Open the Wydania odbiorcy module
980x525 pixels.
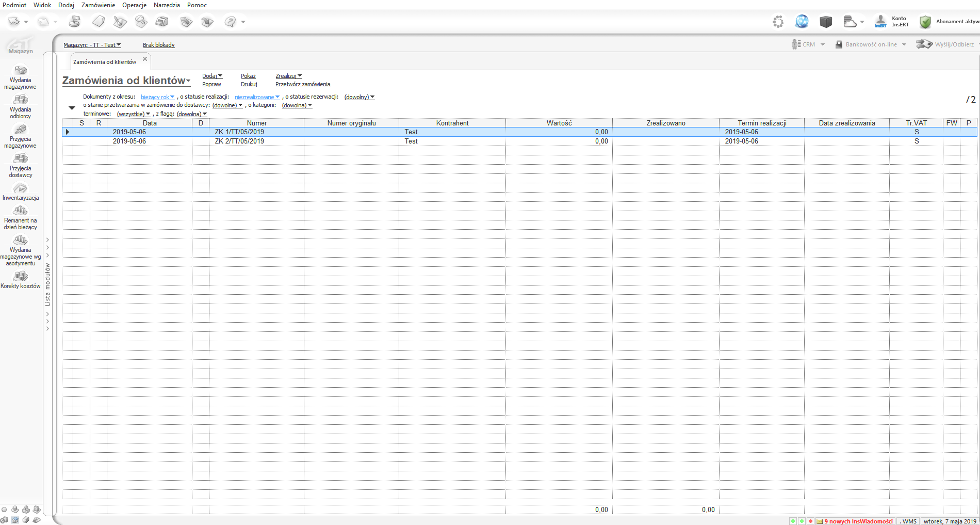tap(21, 106)
